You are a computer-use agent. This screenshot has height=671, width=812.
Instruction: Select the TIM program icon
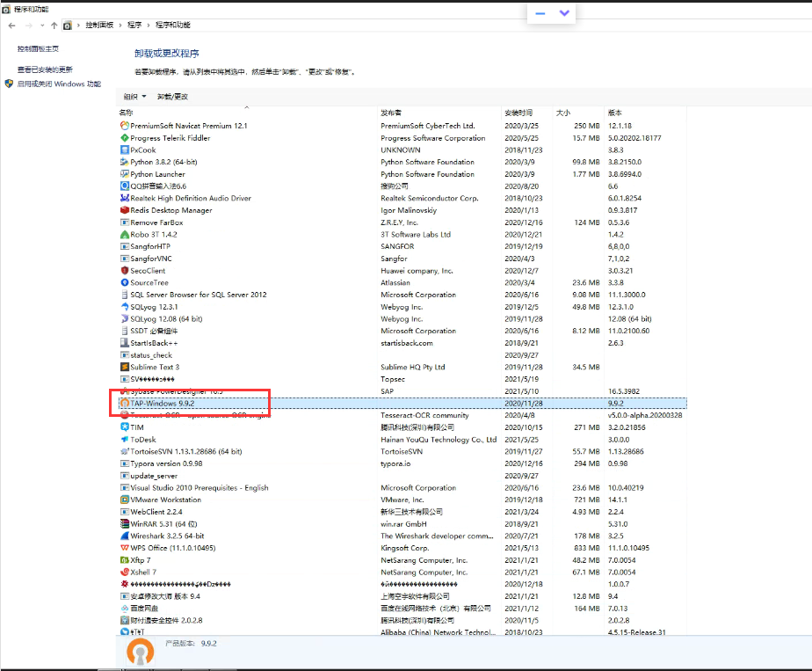(124, 427)
